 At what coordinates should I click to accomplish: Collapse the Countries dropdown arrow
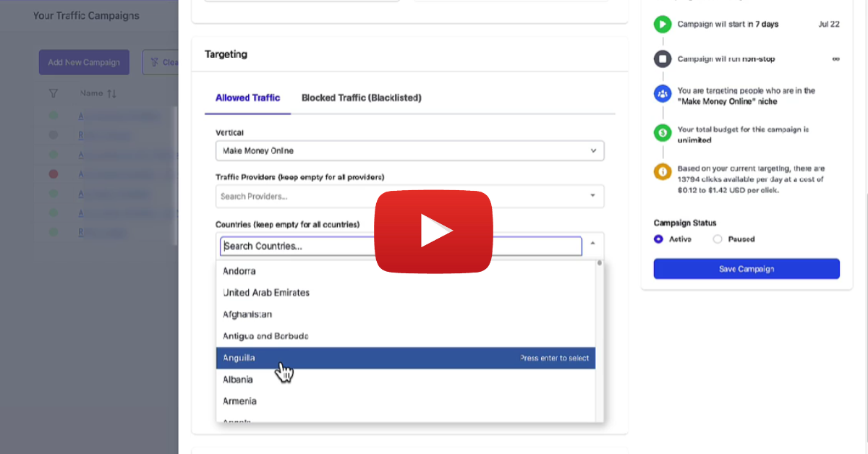point(592,244)
